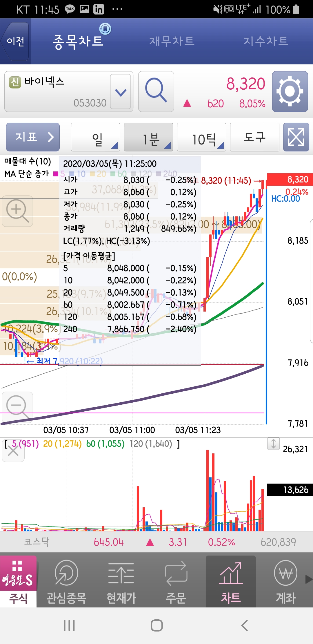Screen dimensions: 313x644
Task: Click the 13,626 volume axis tag
Action: (290, 490)
